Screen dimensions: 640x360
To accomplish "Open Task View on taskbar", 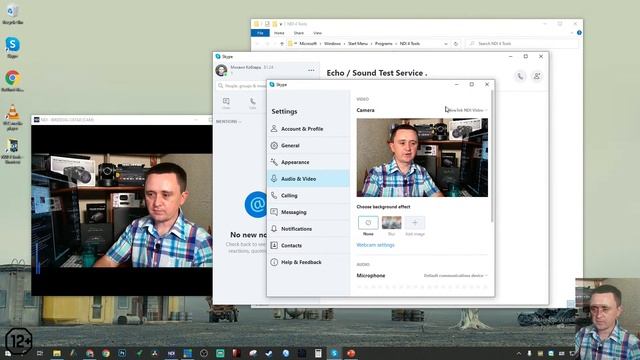I will coord(40,353).
